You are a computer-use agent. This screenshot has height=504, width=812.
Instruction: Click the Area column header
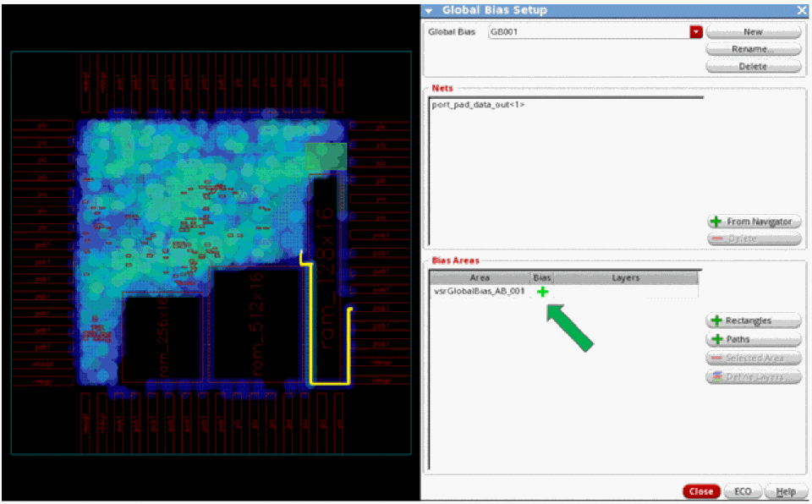point(480,277)
